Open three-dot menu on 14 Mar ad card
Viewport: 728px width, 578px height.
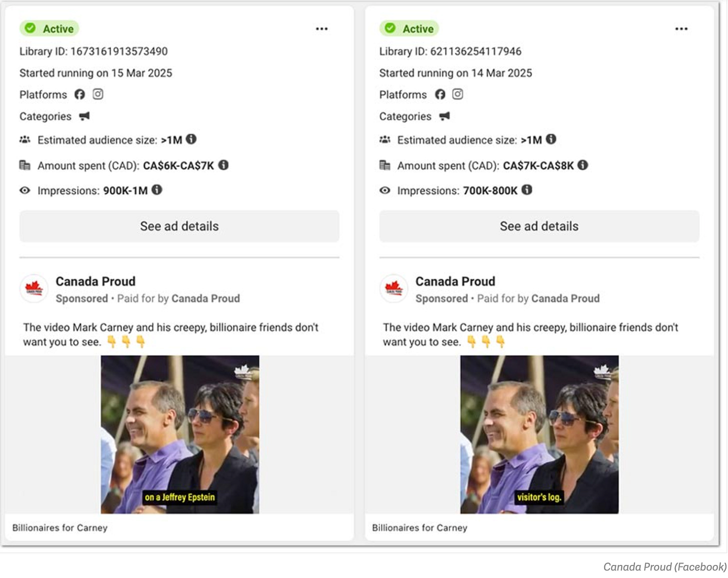pos(681,29)
